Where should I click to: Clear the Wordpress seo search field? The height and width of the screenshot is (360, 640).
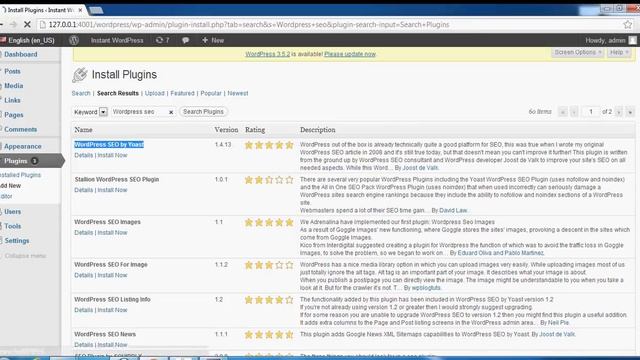point(171,112)
